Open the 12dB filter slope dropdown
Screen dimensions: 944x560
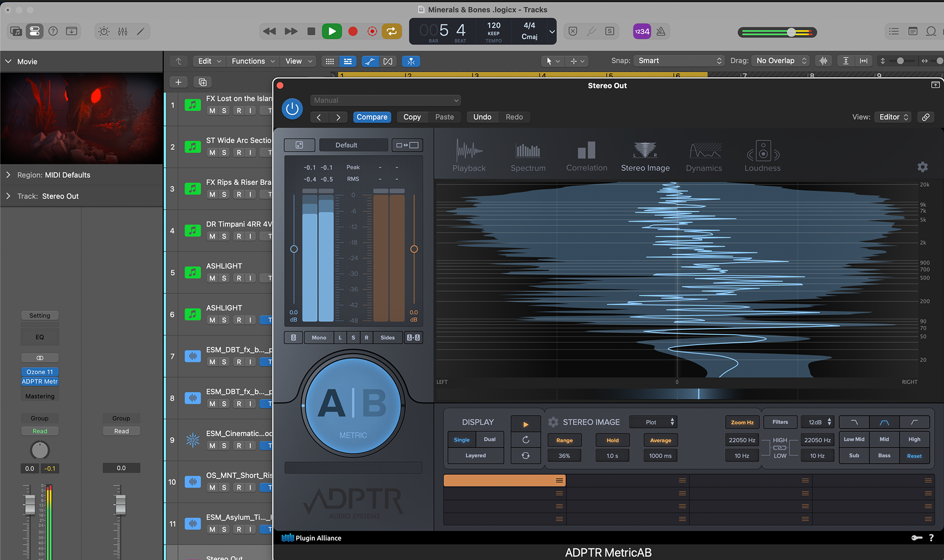click(x=819, y=422)
